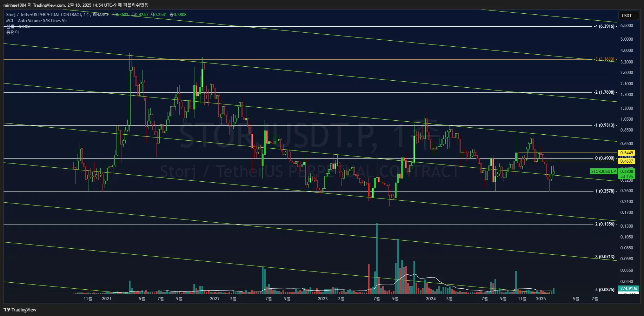
Task: Click the '3 (0.0713)' level label
Action: click(x=605, y=257)
